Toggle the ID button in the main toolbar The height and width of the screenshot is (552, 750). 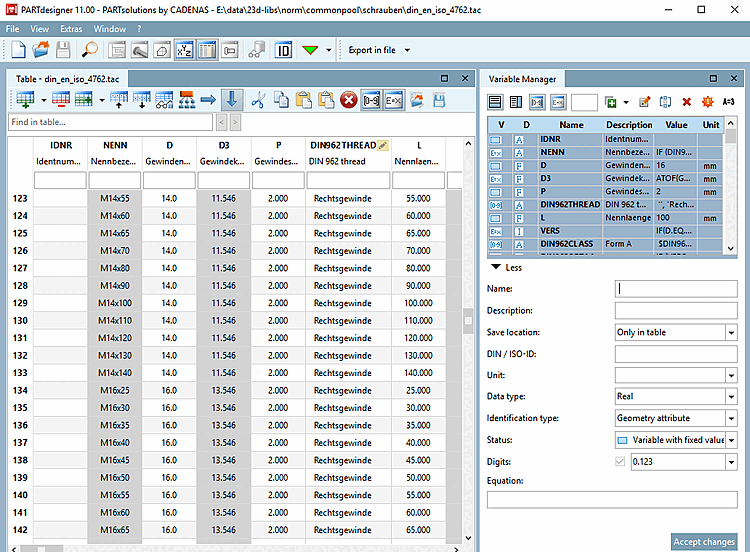point(283,50)
